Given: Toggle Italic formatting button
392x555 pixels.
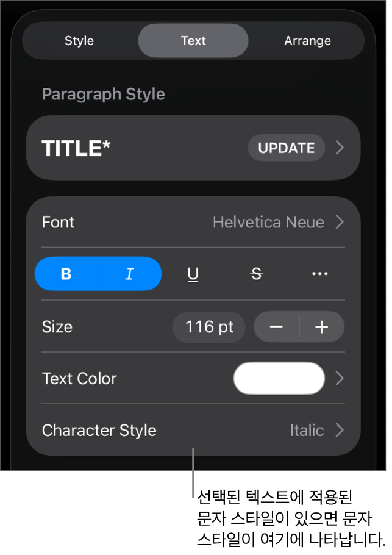Looking at the screenshot, I should pos(129,274).
